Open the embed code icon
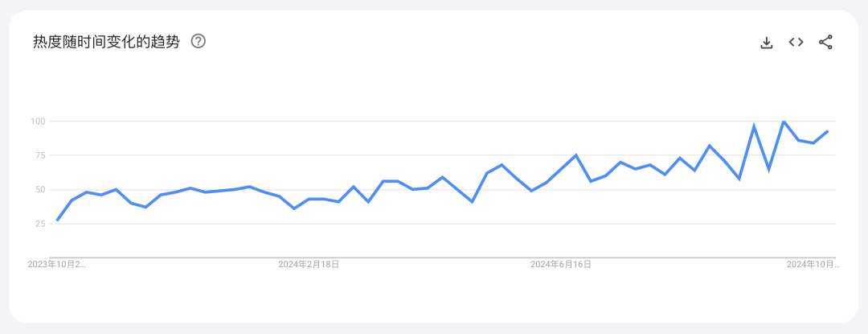 coord(796,42)
